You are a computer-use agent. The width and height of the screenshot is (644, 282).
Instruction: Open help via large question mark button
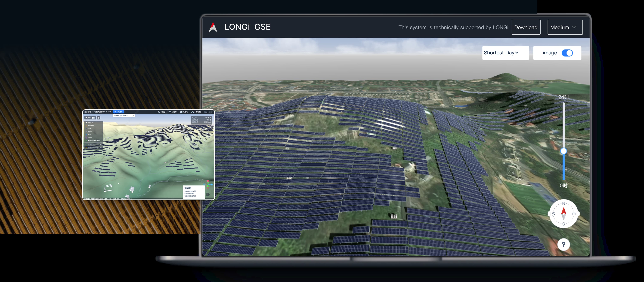563,245
